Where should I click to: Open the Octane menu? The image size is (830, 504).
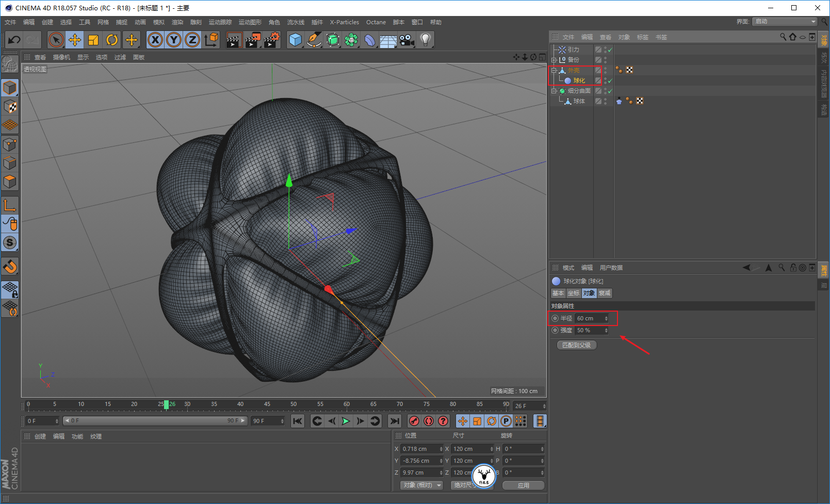click(x=376, y=22)
